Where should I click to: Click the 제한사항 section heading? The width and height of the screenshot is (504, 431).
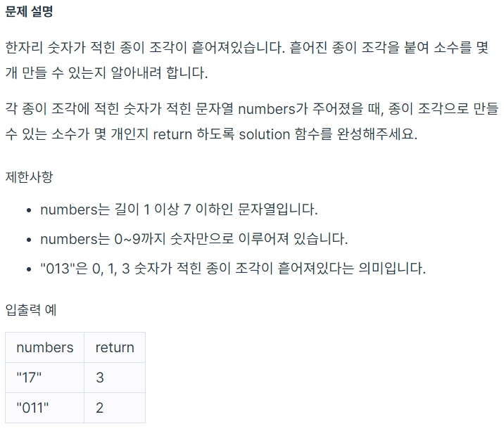pyautogui.click(x=30, y=176)
